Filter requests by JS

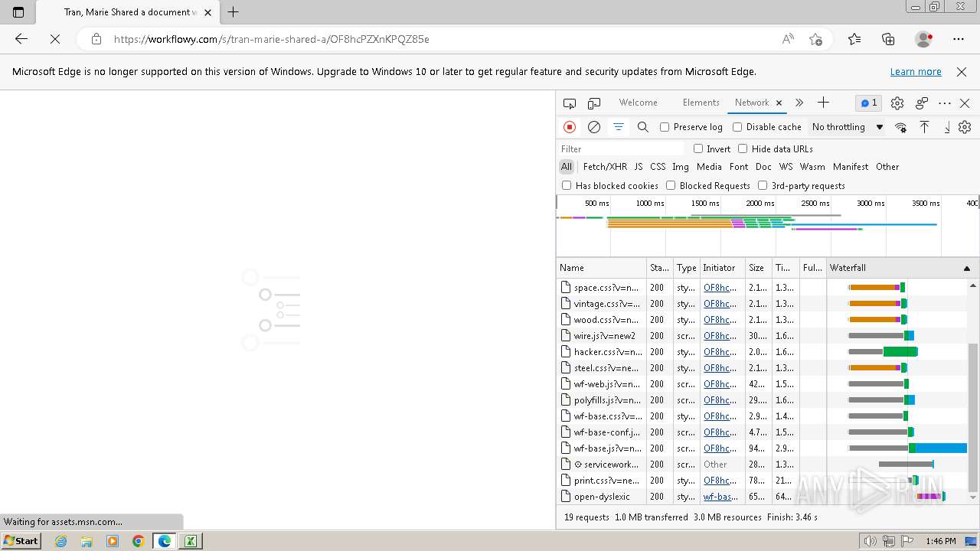[638, 167]
